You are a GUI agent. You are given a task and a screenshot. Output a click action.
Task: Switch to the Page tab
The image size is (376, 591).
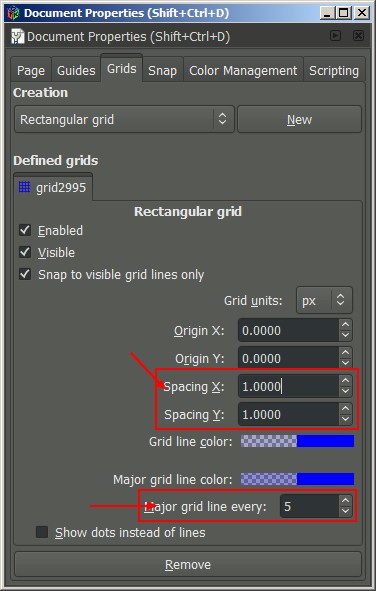[31, 70]
